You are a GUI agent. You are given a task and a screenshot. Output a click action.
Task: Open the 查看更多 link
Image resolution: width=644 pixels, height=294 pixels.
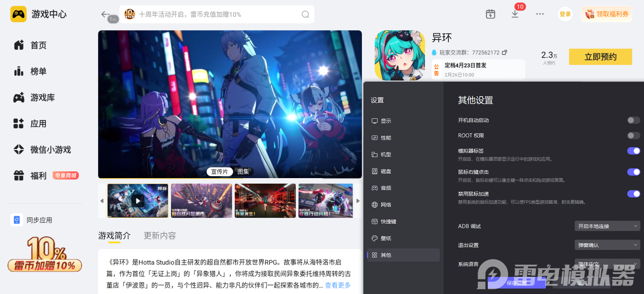point(338,285)
